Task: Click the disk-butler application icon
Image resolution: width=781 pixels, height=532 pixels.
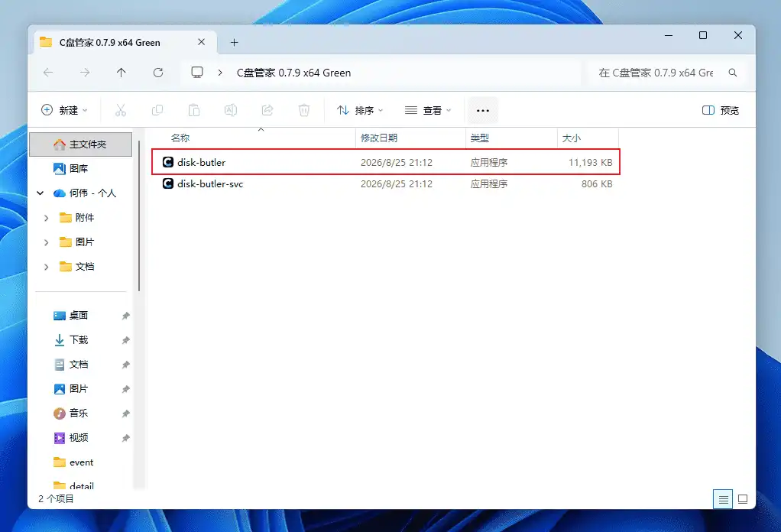Action: tap(168, 162)
